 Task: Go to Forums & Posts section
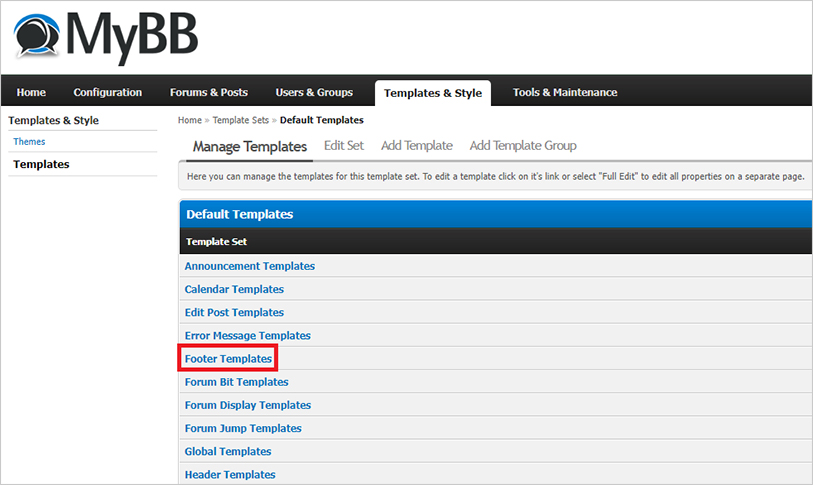[x=208, y=92]
